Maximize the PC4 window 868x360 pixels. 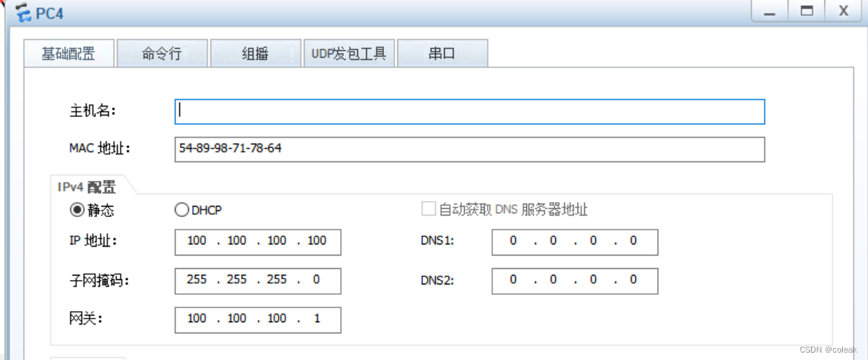(806, 11)
